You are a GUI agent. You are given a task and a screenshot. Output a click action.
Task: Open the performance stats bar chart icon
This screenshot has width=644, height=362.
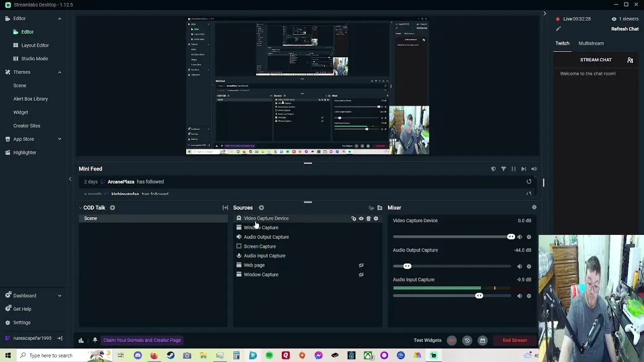click(81, 340)
